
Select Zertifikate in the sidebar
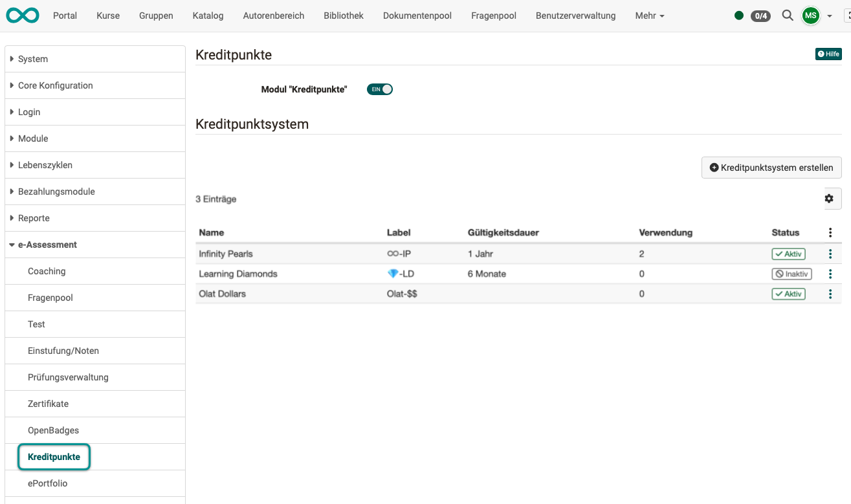coord(49,403)
